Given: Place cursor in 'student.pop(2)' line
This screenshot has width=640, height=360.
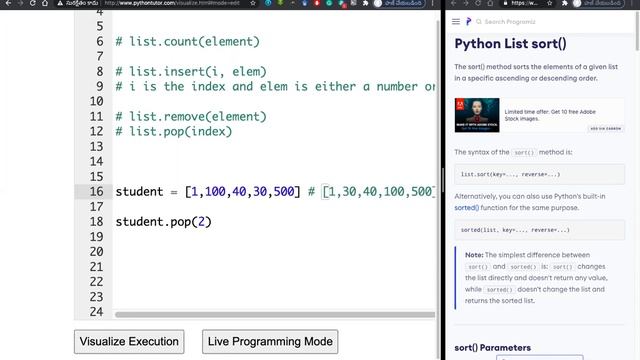Looking at the screenshot, I should (163, 222).
